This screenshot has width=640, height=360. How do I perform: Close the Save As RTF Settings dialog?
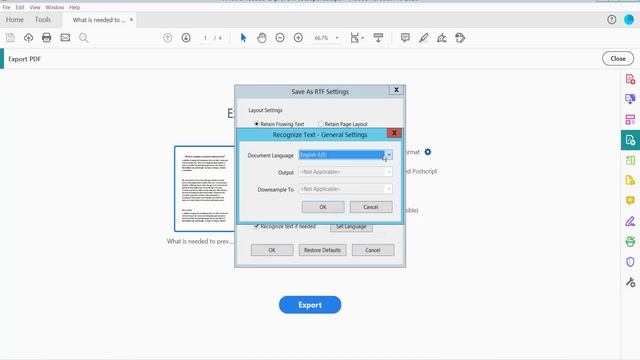[x=396, y=90]
